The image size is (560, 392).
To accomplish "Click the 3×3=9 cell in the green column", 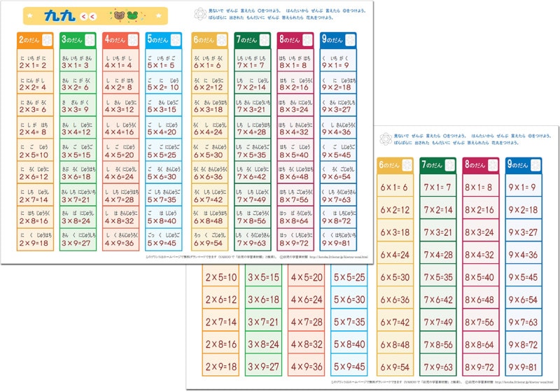I will coord(78,105).
